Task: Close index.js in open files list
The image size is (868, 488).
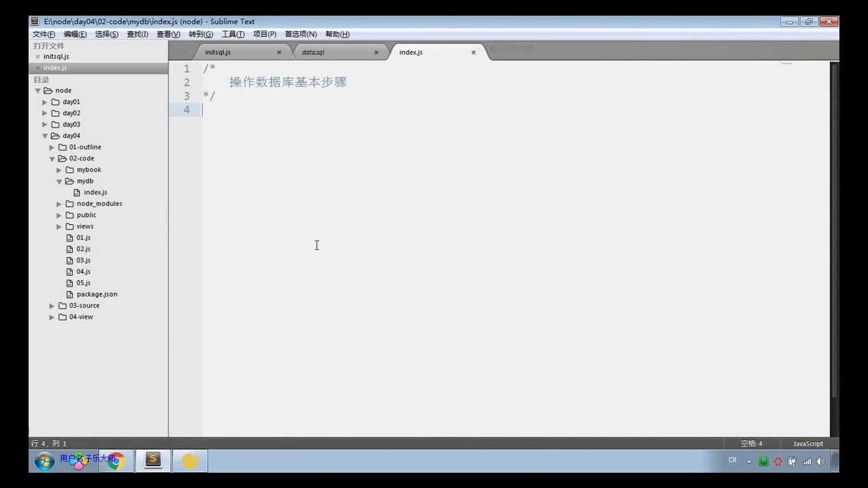Action: (37, 68)
